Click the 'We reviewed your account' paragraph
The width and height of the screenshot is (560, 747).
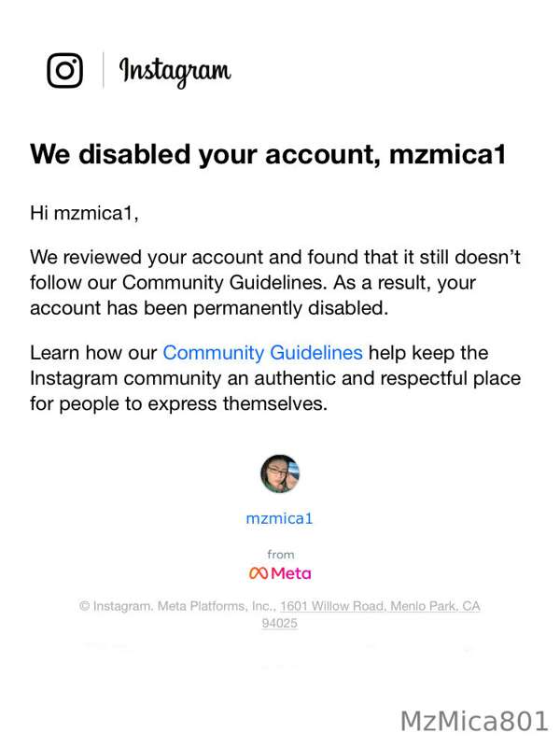[275, 283]
